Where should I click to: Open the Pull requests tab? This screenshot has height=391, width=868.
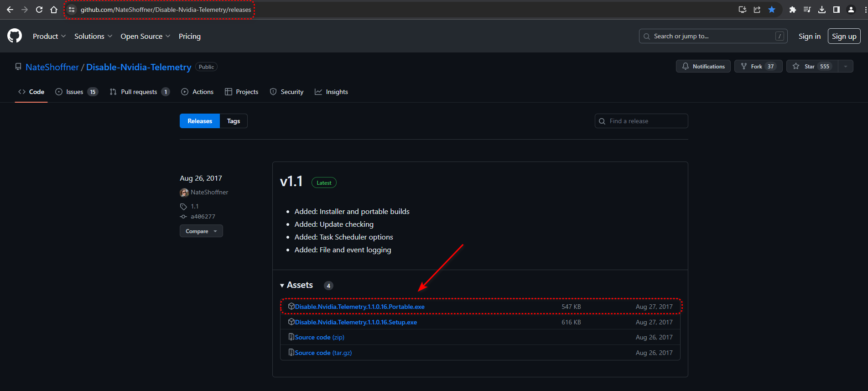pos(140,92)
